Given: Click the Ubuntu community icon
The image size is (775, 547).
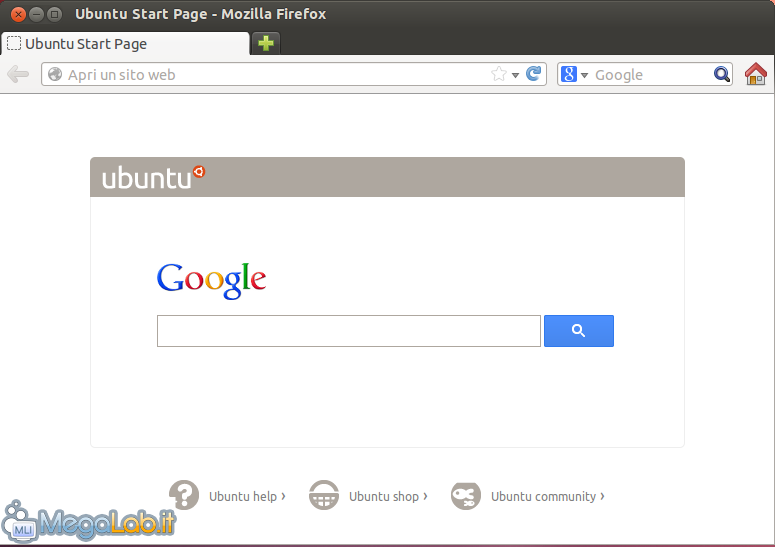Looking at the screenshot, I should point(466,495).
